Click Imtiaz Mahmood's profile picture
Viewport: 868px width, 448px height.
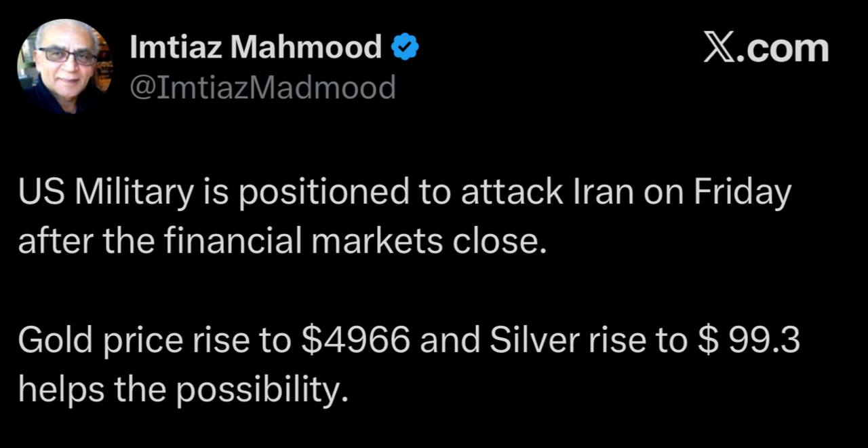coord(65,67)
